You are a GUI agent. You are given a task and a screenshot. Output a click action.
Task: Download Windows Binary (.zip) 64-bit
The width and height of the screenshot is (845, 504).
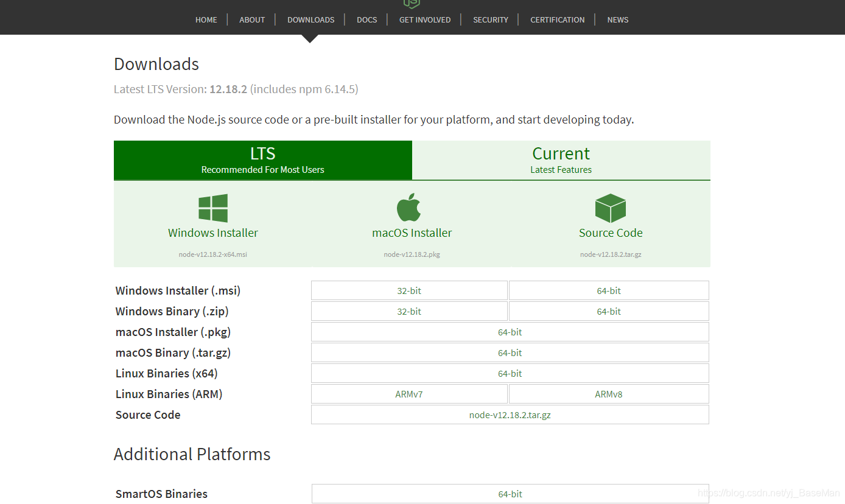coord(609,311)
